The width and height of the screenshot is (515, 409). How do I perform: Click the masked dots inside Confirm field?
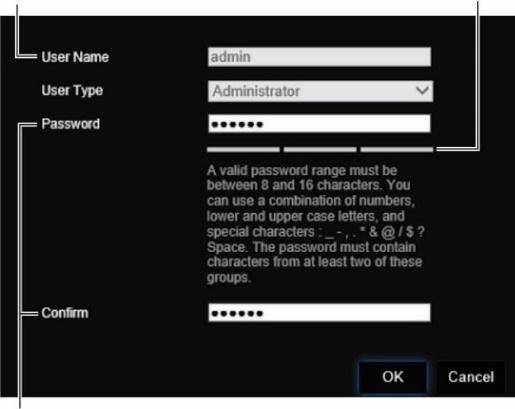(x=237, y=313)
